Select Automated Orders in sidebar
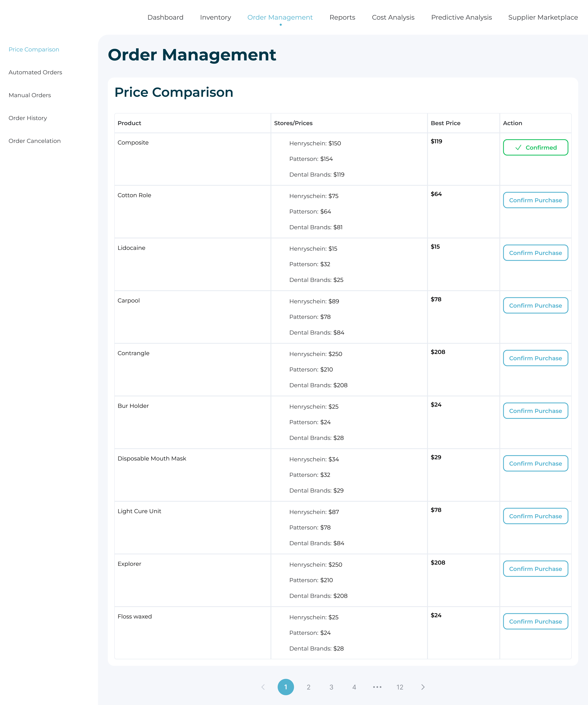The image size is (588, 705). (35, 72)
